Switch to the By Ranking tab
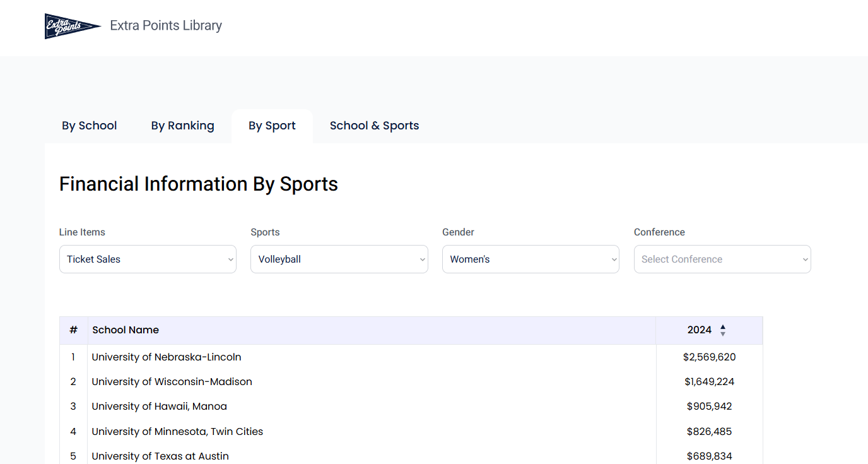Image resolution: width=868 pixels, height=464 pixels. [x=182, y=126]
